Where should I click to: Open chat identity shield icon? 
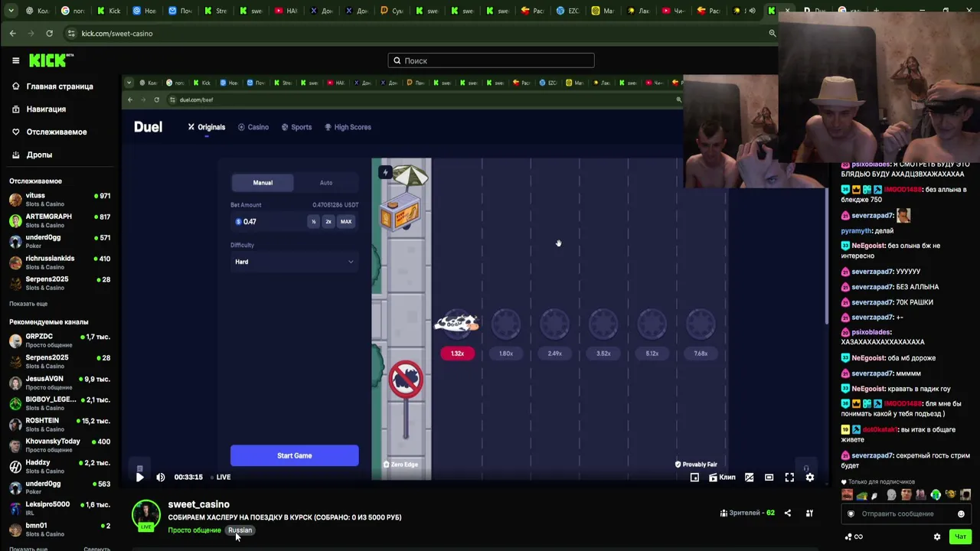[851, 514]
